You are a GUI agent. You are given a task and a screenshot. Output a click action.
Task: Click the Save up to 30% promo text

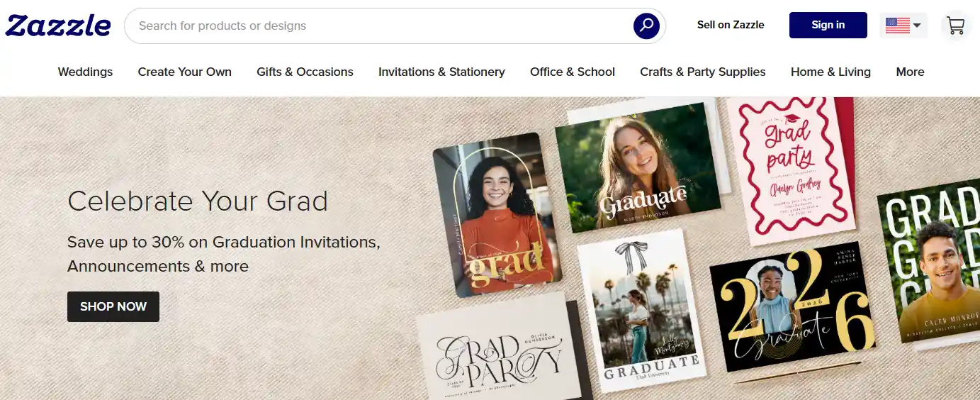coord(224,254)
